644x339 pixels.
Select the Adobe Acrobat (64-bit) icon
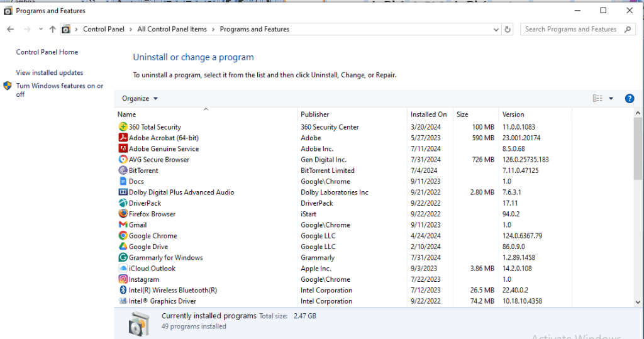pyautogui.click(x=123, y=138)
